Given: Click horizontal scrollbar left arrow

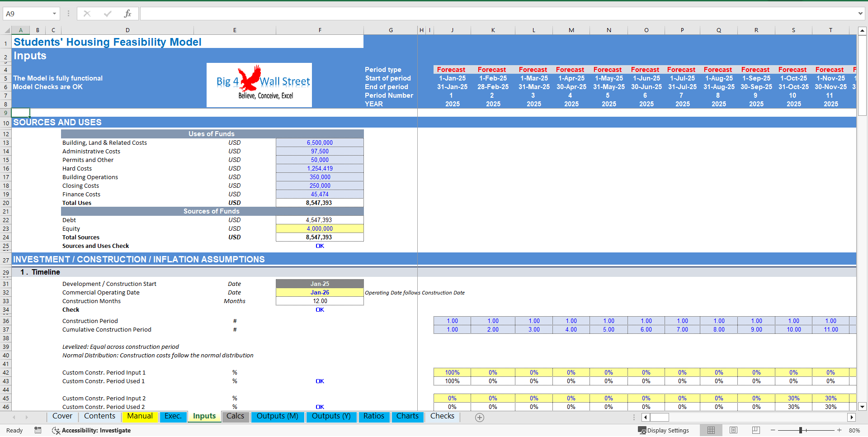Looking at the screenshot, I should pyautogui.click(x=646, y=417).
